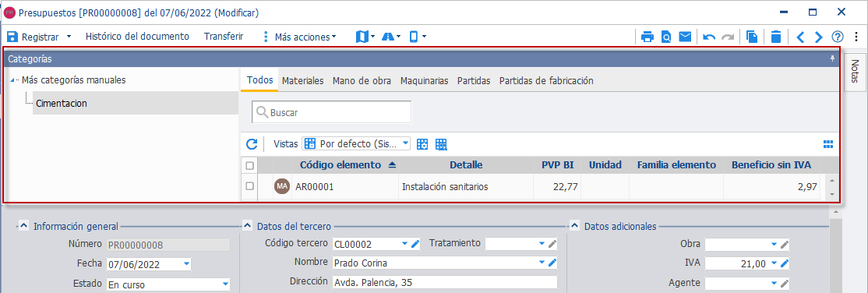Check the AR00001 row checkbox
868x293 pixels.
249,187
